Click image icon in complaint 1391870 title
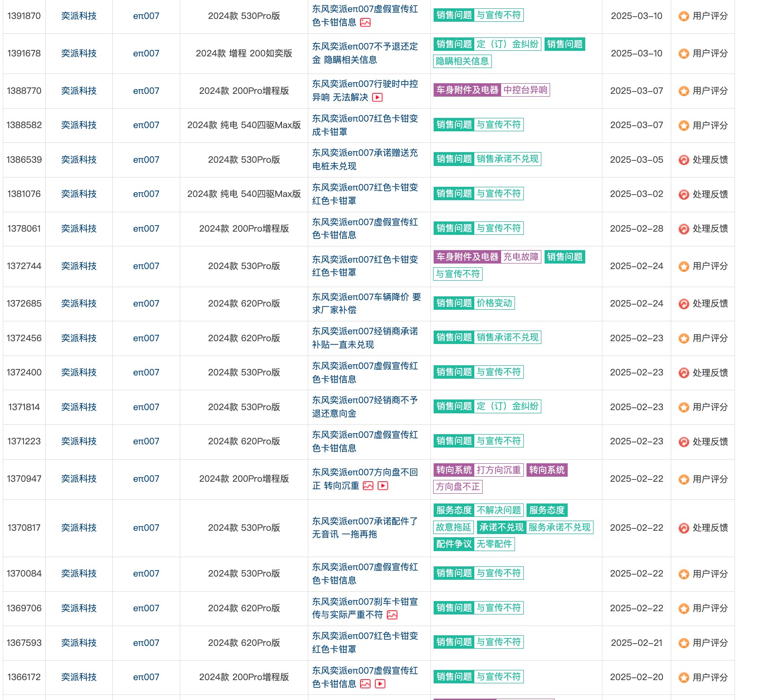The image size is (760, 700). point(365,23)
